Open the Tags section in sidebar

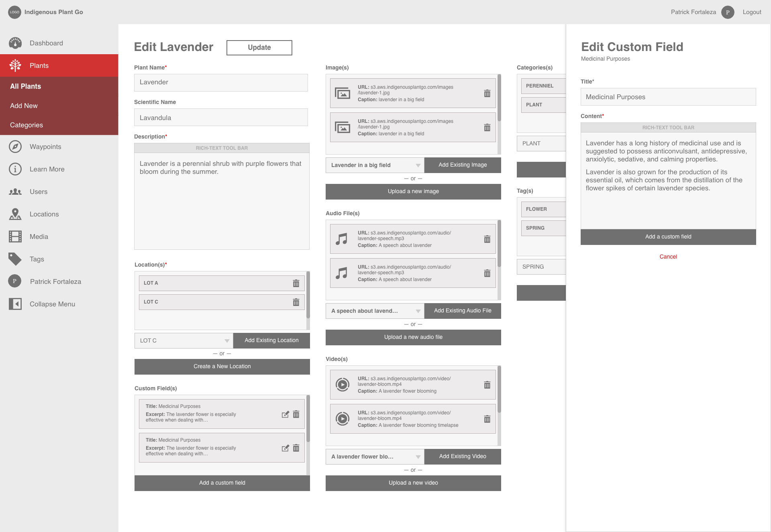(x=37, y=259)
